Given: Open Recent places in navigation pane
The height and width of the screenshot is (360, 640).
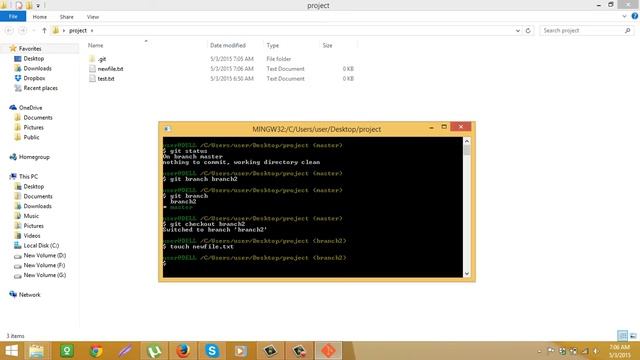Looking at the screenshot, I should tap(40, 88).
